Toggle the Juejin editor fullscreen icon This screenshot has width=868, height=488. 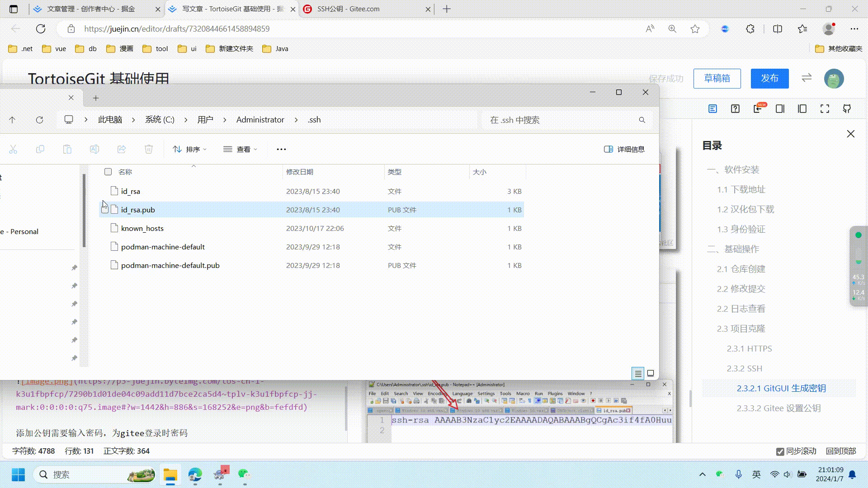[825, 108]
